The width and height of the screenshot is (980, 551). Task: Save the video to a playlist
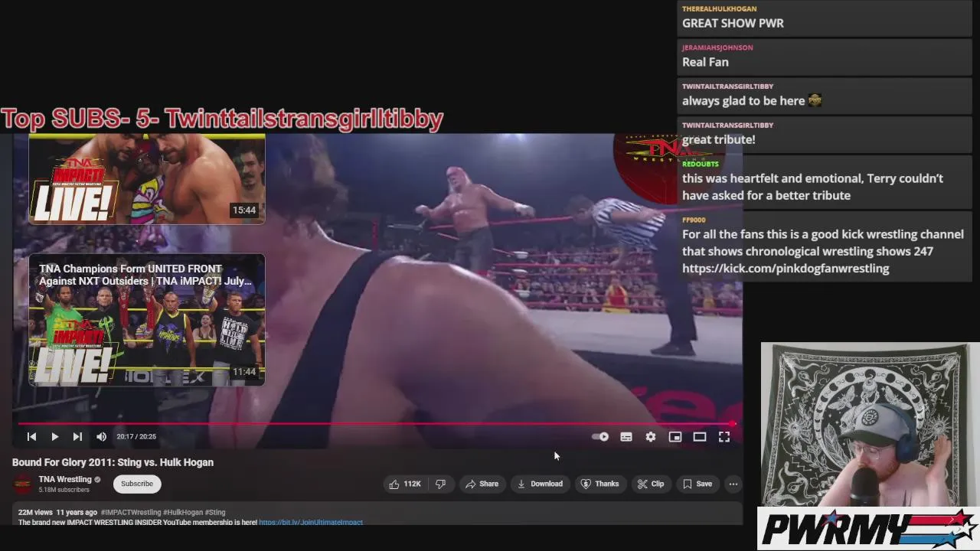pyautogui.click(x=697, y=484)
